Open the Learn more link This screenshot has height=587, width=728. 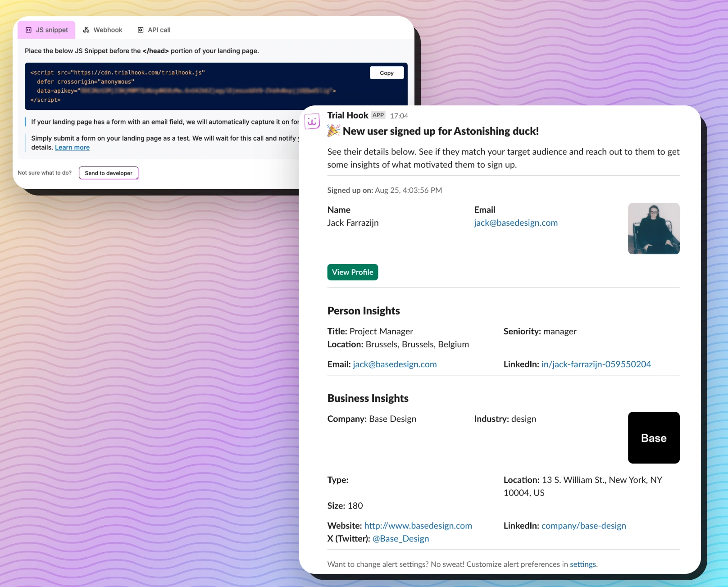point(72,148)
